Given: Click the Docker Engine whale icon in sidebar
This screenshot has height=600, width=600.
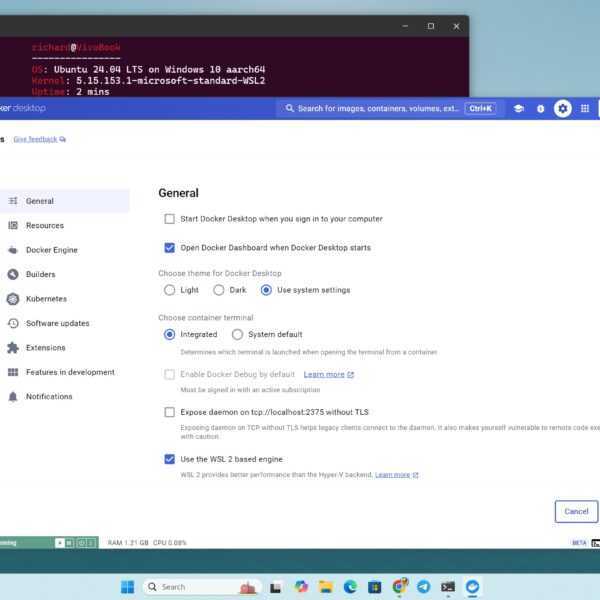Looking at the screenshot, I should pyautogui.click(x=13, y=250).
